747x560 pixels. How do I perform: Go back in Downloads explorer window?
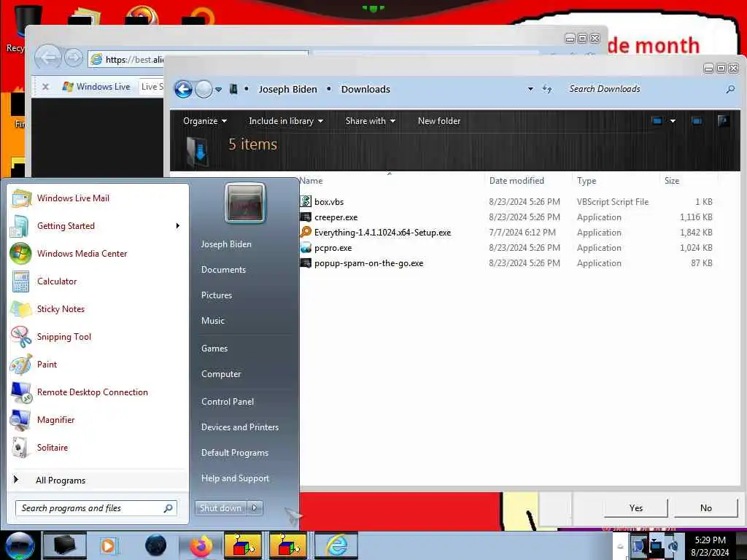(x=183, y=89)
